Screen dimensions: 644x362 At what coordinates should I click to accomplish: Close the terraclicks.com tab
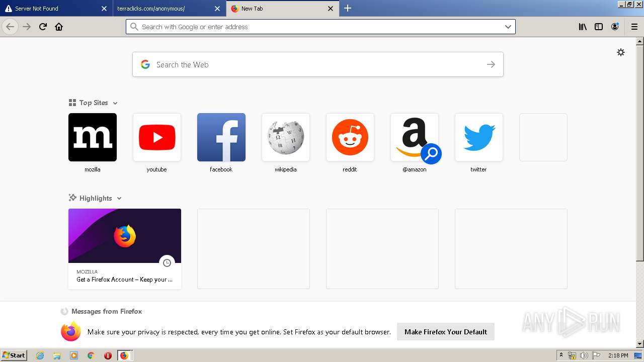click(x=217, y=9)
